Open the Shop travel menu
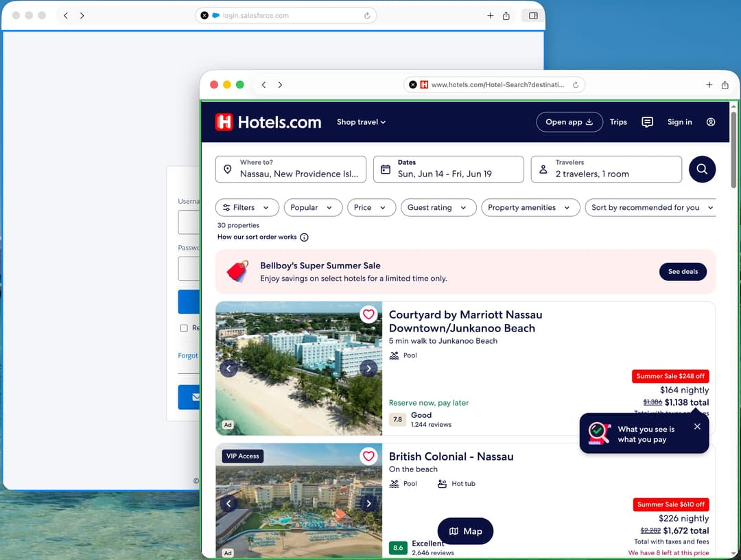Image resolution: width=741 pixels, height=560 pixels. [361, 122]
